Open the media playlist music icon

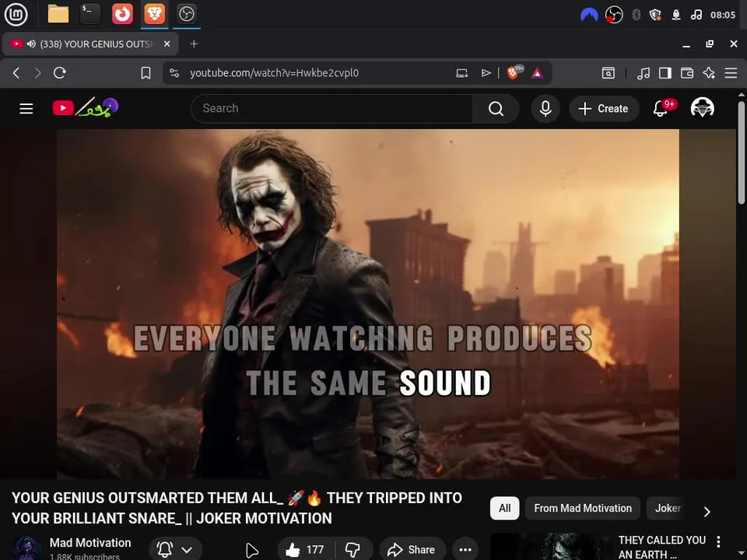point(644,73)
